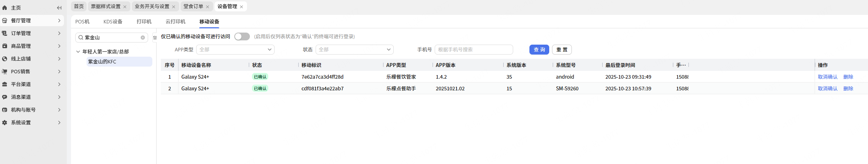Expand the 餐厅管理 menu chevron
Viewport: 868px width, 164px height.
pos(59,21)
